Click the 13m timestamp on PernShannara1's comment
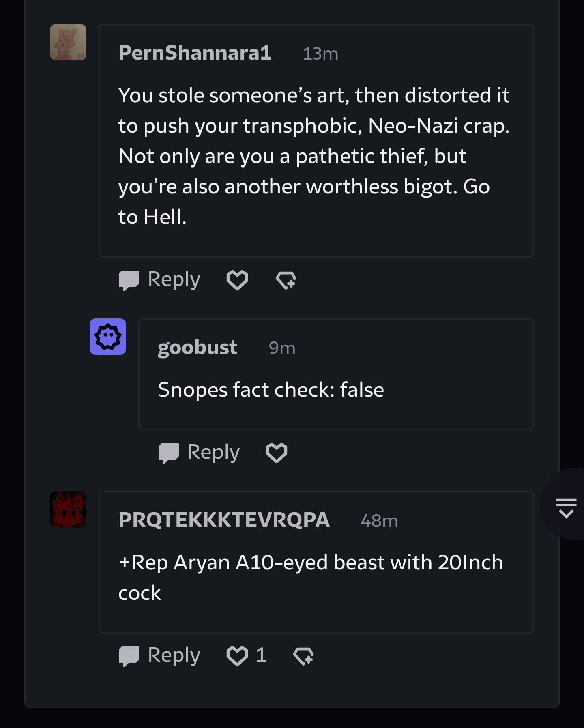Viewport: 584px width, 728px height. click(x=320, y=54)
